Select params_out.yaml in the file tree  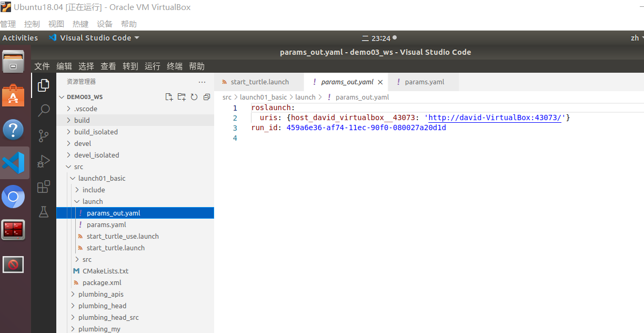pyautogui.click(x=135, y=213)
